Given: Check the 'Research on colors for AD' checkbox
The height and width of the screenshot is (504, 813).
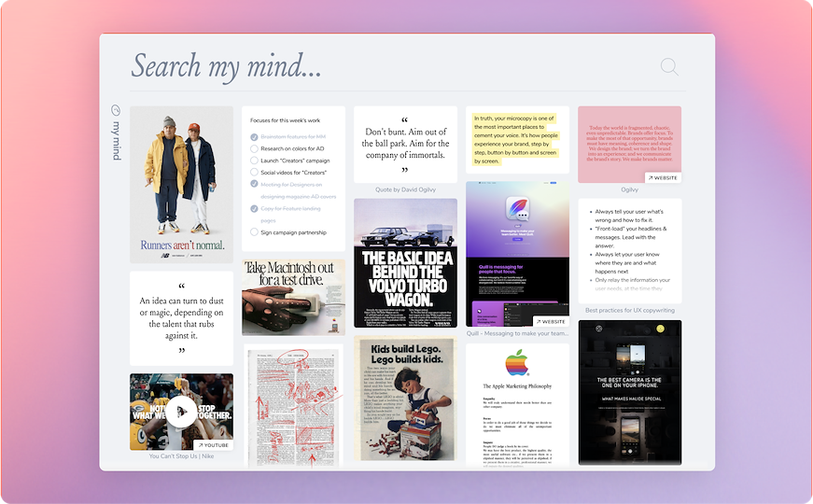Looking at the screenshot, I should tap(254, 148).
